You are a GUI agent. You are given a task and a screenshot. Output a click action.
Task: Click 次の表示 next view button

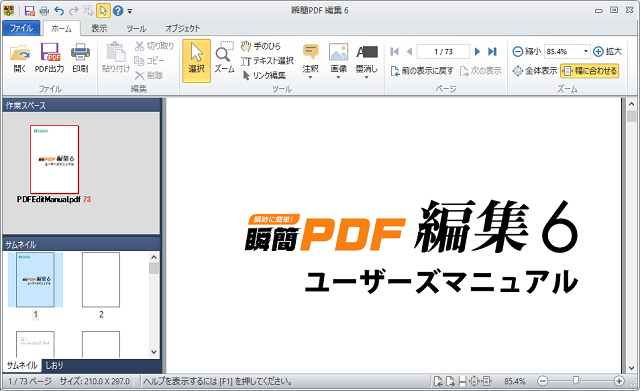pos(480,71)
